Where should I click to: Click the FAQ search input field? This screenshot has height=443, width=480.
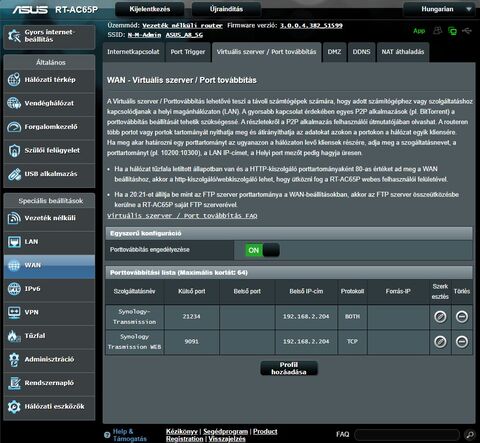click(407, 435)
